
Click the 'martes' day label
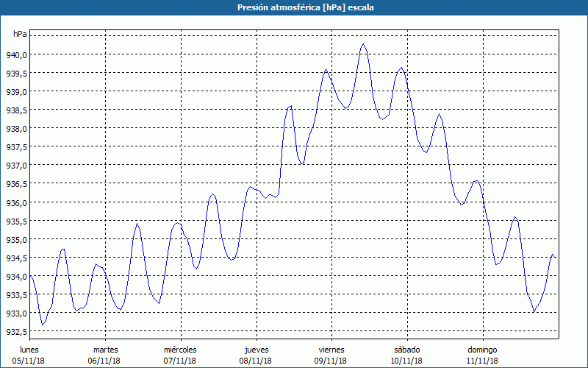106,350
